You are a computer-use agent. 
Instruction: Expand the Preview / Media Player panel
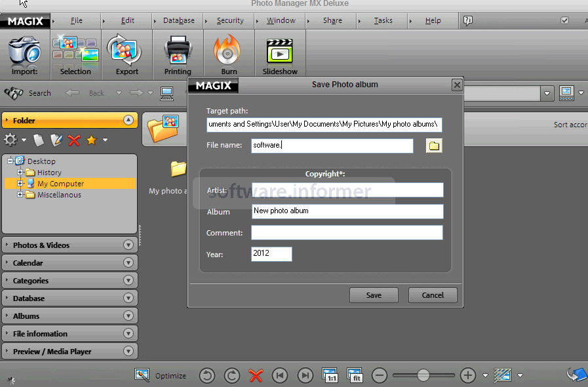(x=128, y=351)
